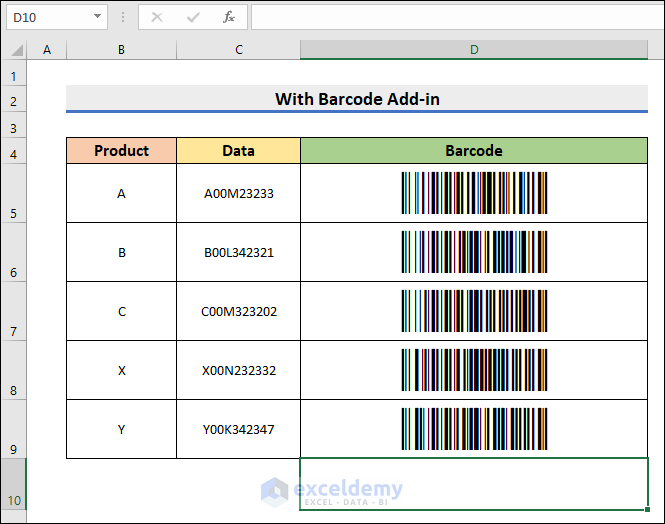Select row 8 header
This screenshot has width=665, height=524.
(14, 370)
